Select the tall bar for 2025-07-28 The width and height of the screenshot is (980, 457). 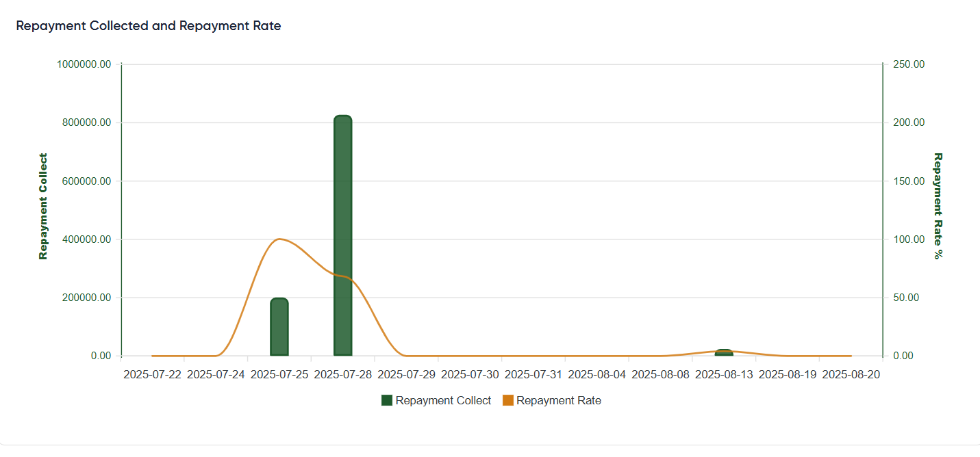pyautogui.click(x=342, y=236)
